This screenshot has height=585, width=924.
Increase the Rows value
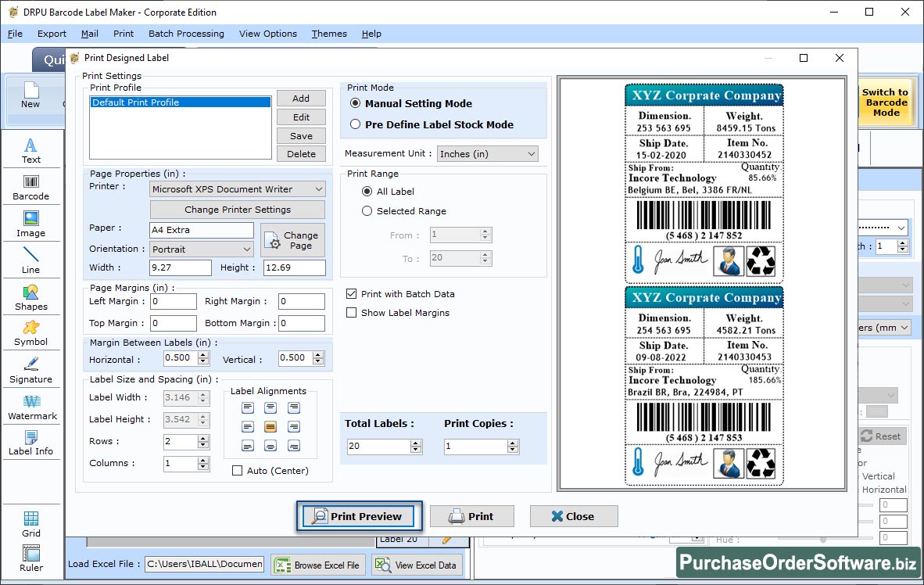click(x=204, y=438)
